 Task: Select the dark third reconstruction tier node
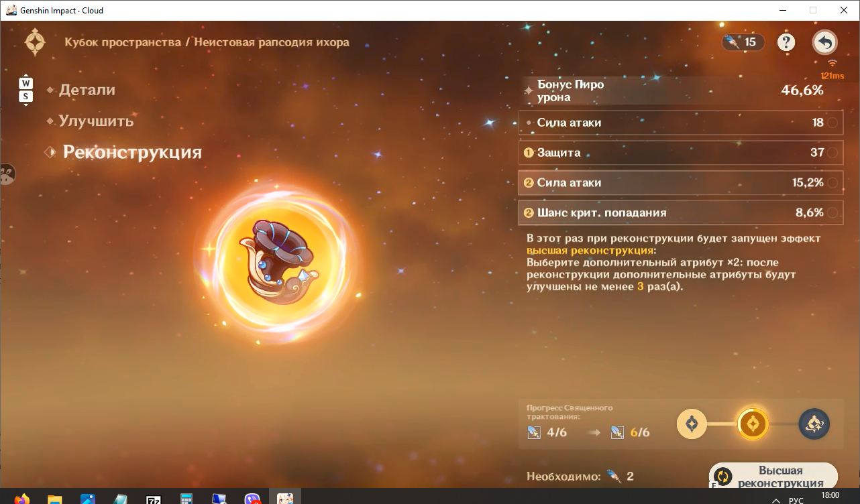pyautogui.click(x=814, y=424)
